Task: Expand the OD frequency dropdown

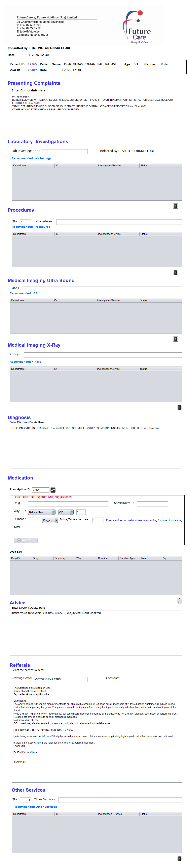Action: click(x=66, y=512)
